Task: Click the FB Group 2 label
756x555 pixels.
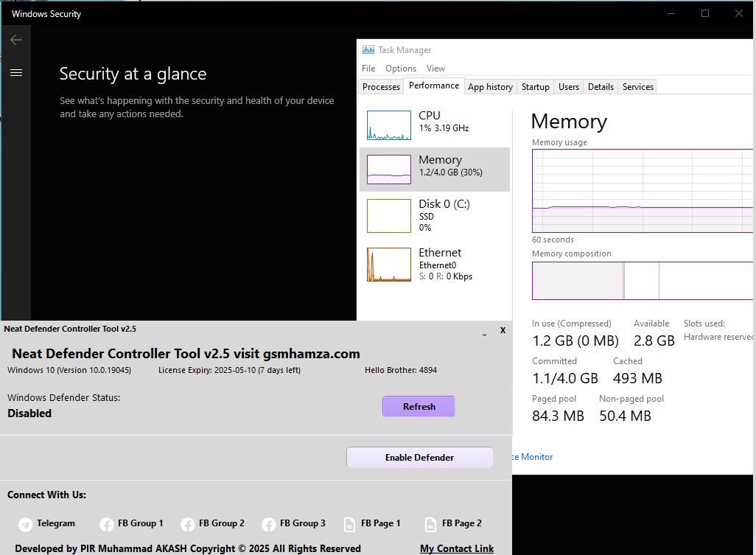Action: 221,523
